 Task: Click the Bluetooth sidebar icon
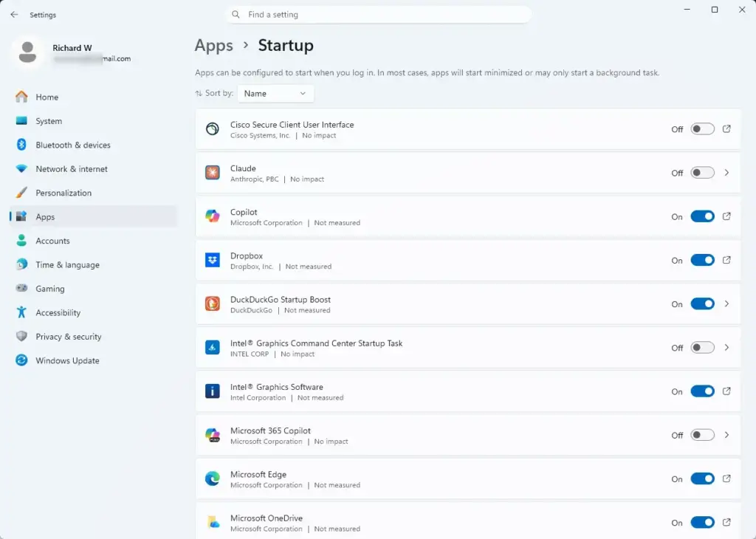pos(21,145)
